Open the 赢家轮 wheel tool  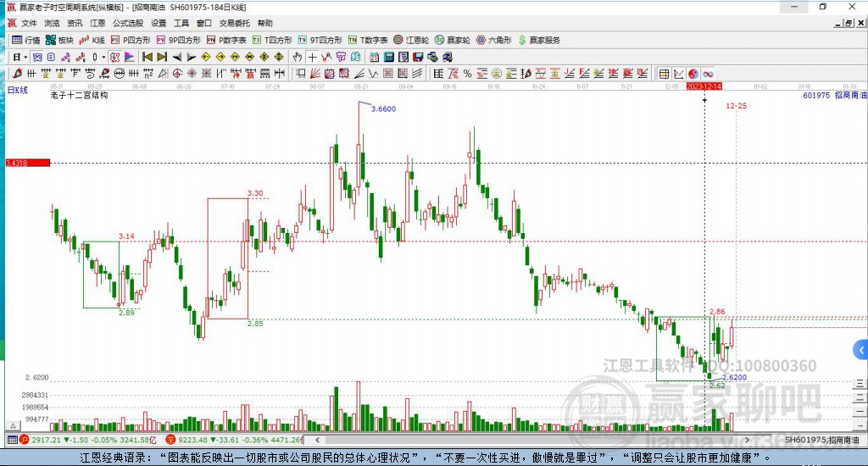pos(453,40)
